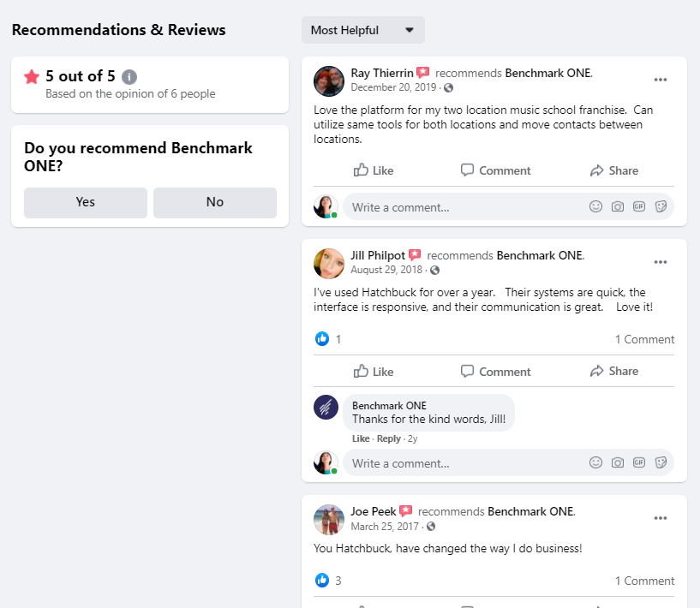Attach photo in Ray's review comment box

coord(618,206)
